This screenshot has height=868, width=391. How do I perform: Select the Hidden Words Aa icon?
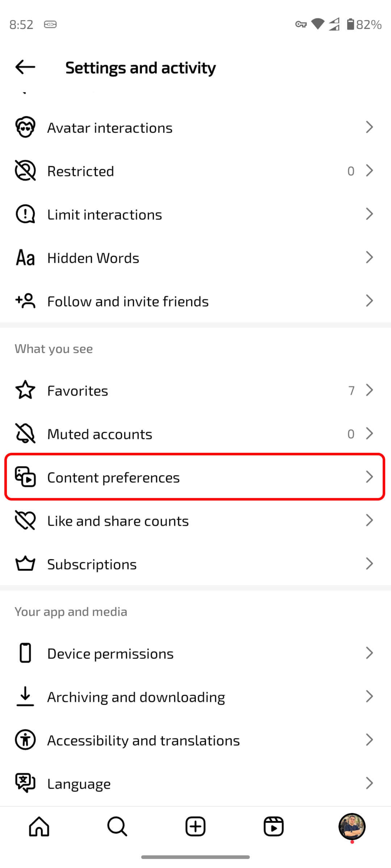25,258
